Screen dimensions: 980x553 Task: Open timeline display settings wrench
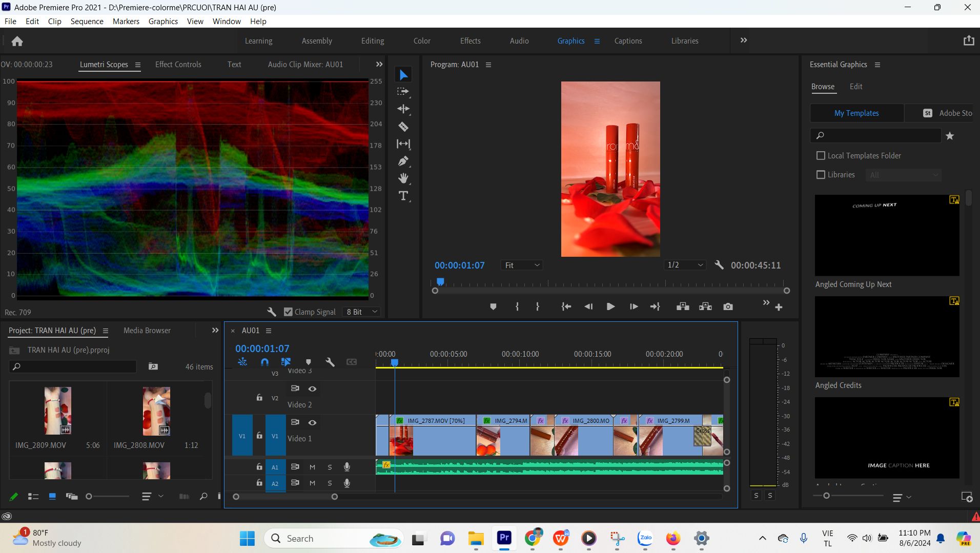tap(330, 362)
